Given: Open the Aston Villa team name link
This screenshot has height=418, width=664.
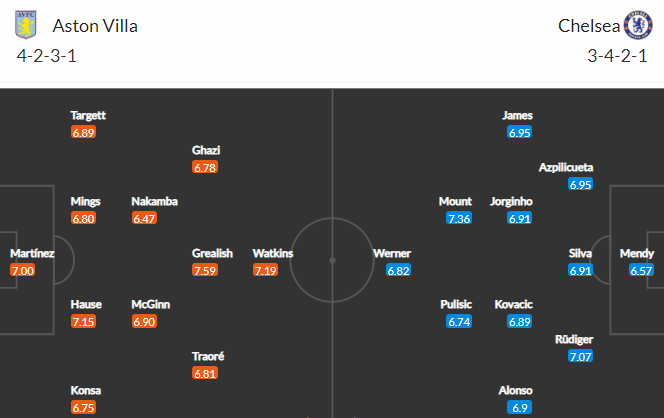Looking at the screenshot, I should [95, 26].
